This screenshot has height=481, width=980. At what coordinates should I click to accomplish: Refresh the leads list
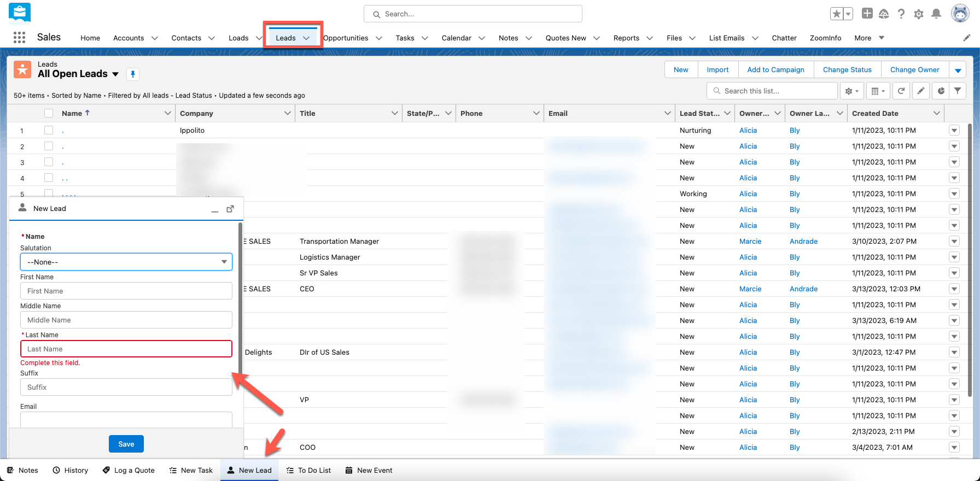tap(901, 91)
